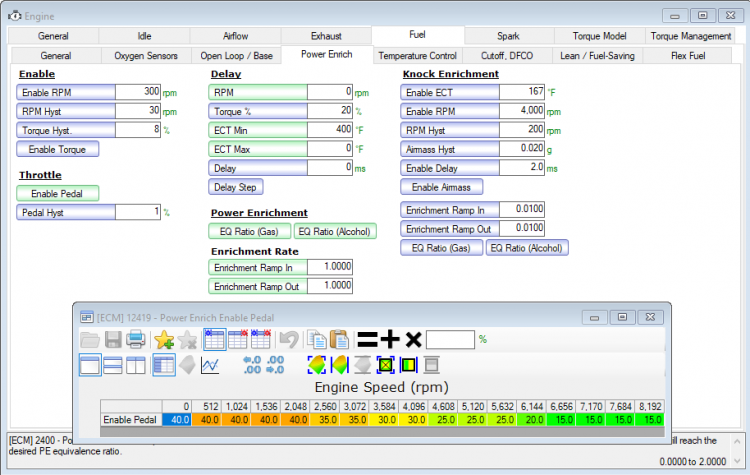Select the 20.0 cell under 6,144 rpm
750x475 pixels.
(x=530, y=420)
